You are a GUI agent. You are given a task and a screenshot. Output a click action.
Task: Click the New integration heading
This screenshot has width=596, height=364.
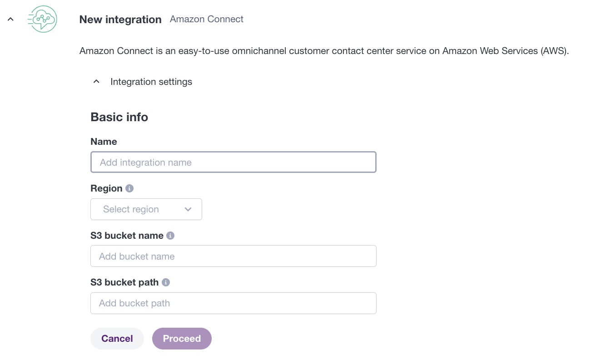click(x=120, y=20)
